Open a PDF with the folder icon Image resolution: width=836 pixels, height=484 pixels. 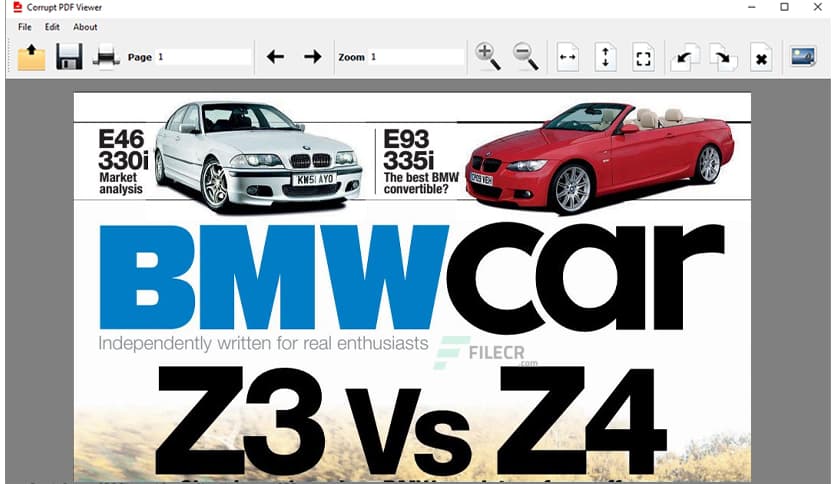click(31, 57)
